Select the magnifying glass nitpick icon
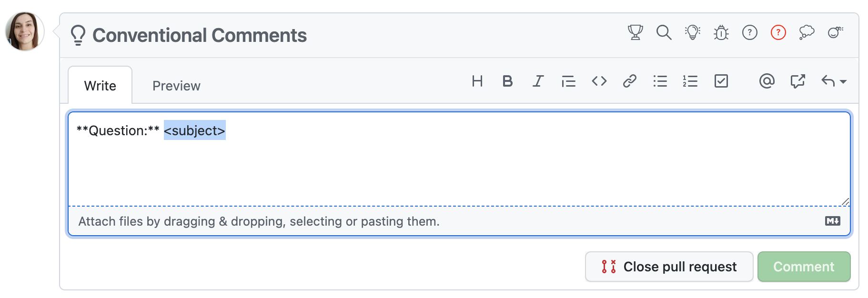The height and width of the screenshot is (298, 868). [x=664, y=32]
